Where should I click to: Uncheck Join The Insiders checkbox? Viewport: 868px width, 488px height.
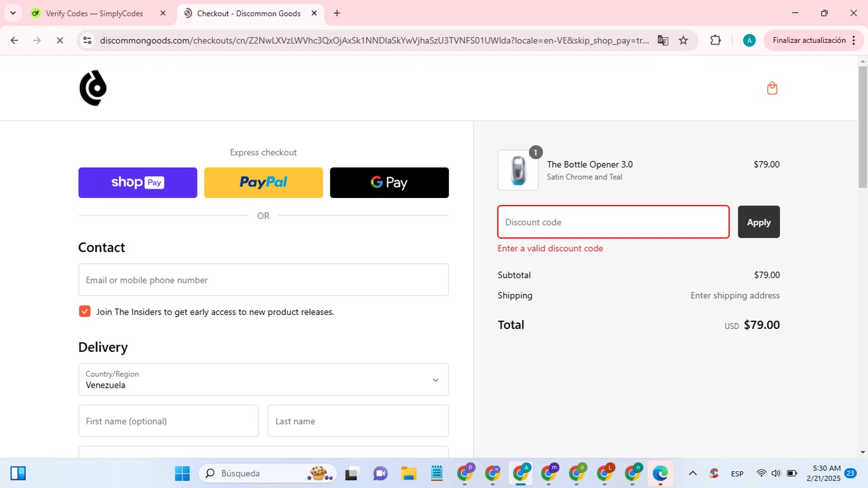tap(84, 311)
